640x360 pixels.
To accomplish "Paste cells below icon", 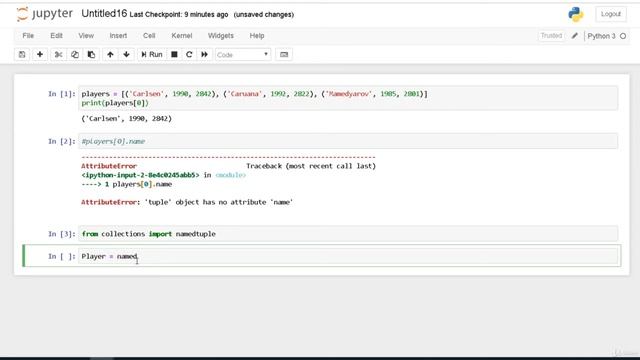I will pyautogui.click(x=91, y=54).
